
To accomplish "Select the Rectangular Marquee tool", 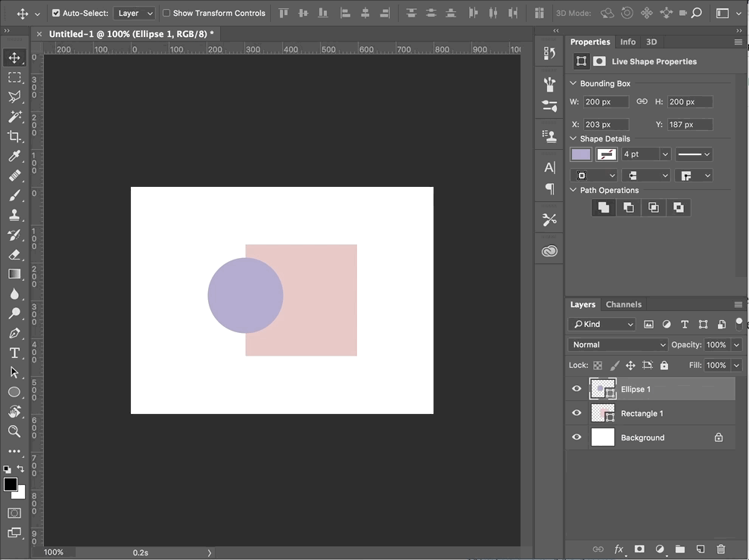I will pos(14,77).
